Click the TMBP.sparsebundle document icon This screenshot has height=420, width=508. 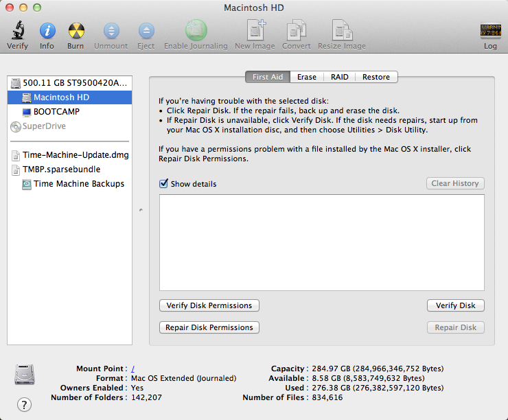click(16, 170)
